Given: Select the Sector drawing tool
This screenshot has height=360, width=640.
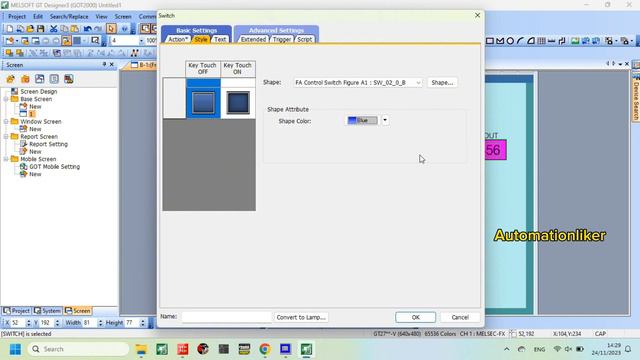Looking at the screenshot, I should pos(531,41).
